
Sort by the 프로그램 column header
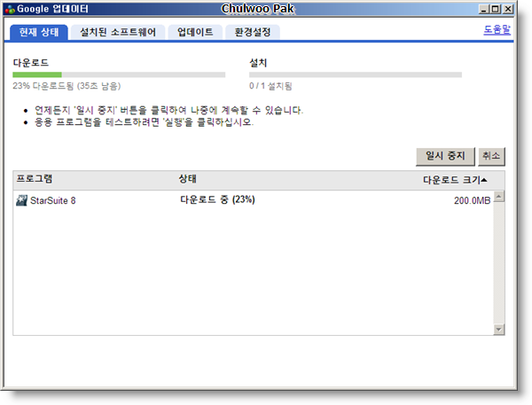click(x=35, y=179)
